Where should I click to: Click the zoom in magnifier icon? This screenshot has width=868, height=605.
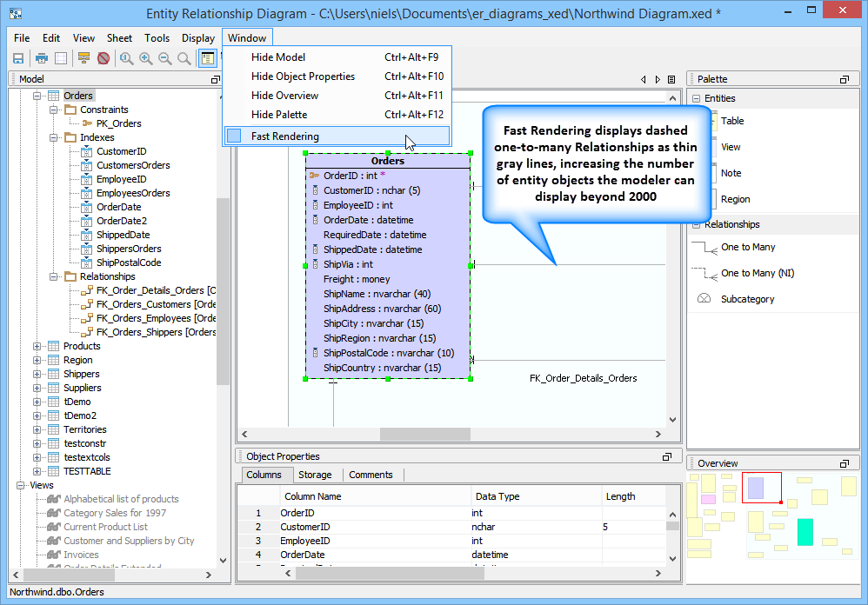[x=145, y=58]
